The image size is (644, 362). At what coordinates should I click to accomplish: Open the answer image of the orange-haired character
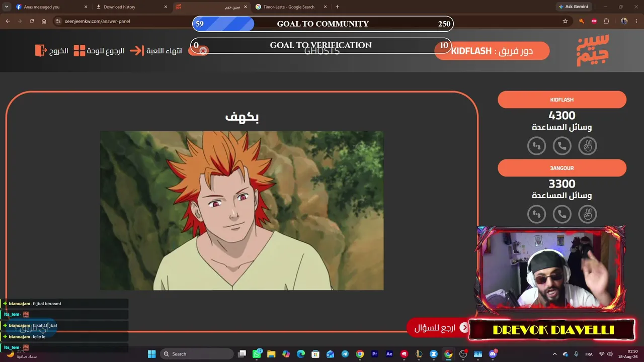tap(242, 211)
